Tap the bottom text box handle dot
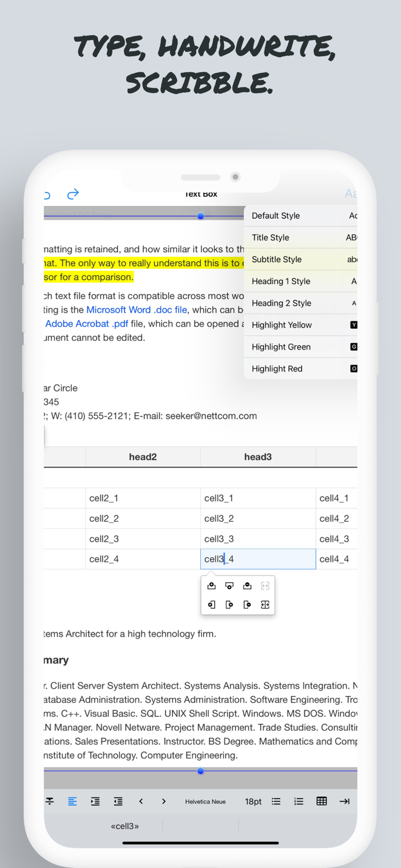The height and width of the screenshot is (868, 401). [201, 771]
